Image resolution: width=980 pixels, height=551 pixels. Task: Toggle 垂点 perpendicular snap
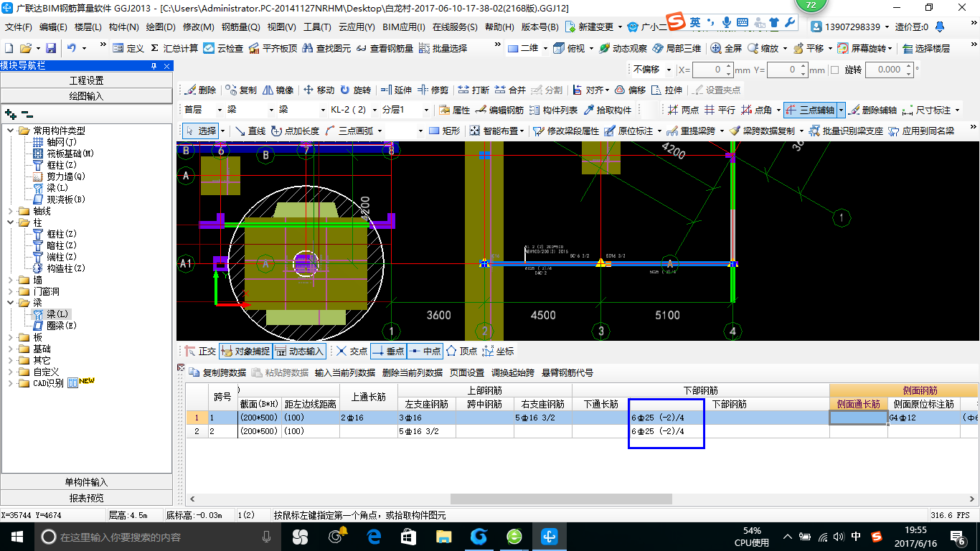[388, 351]
